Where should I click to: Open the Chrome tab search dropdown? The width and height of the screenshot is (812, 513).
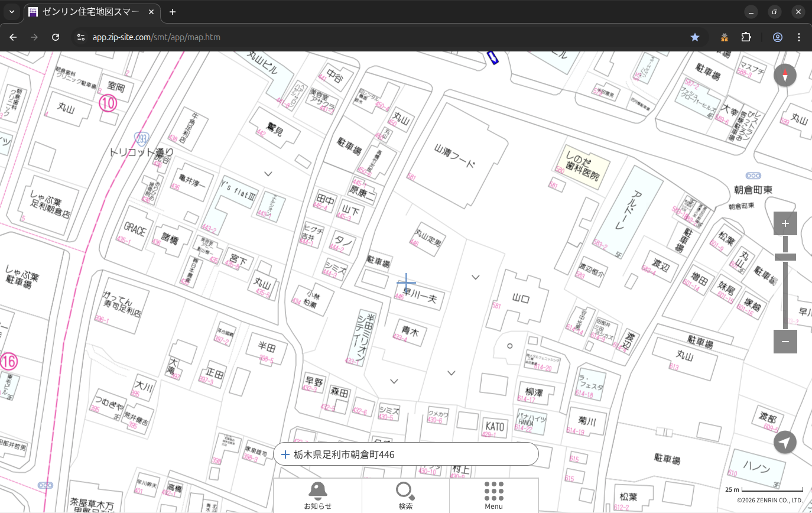(11, 12)
